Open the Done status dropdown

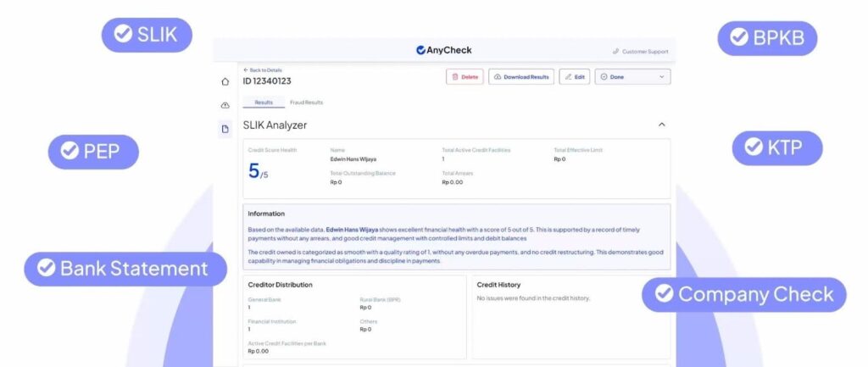click(x=632, y=77)
